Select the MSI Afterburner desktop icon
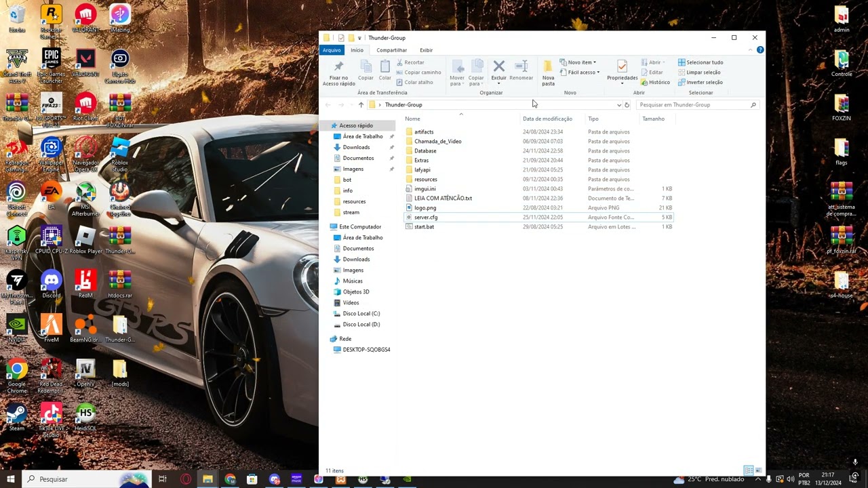 pos(85,199)
